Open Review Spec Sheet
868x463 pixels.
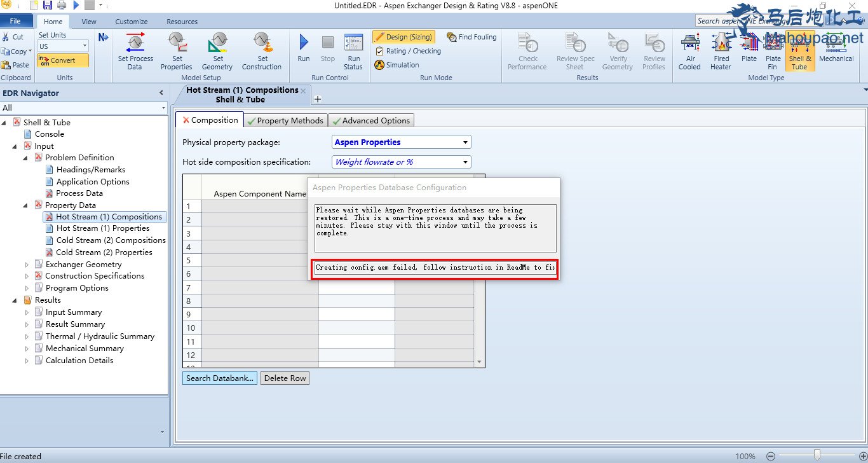click(x=576, y=51)
